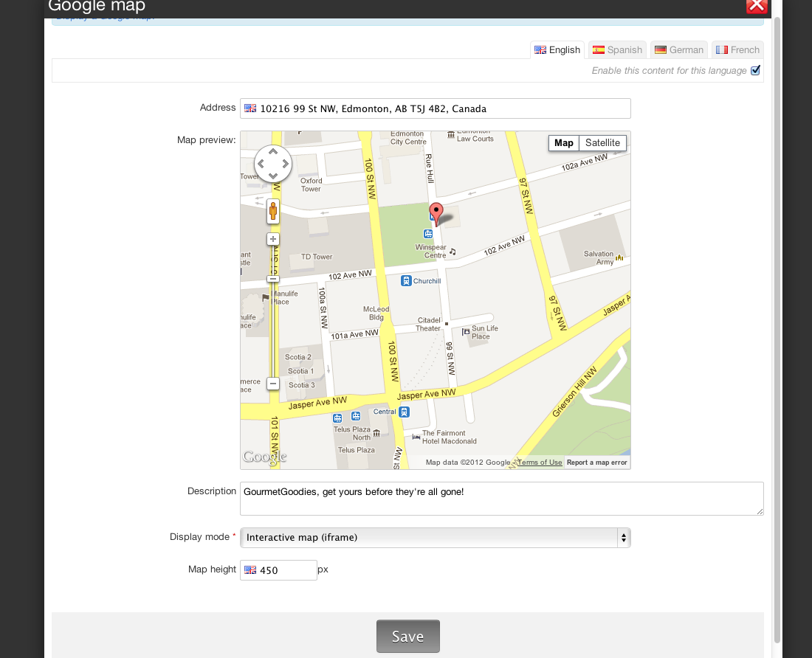The height and width of the screenshot is (658, 812).
Task: Click the Salvation Army place icon
Action: tap(619, 257)
